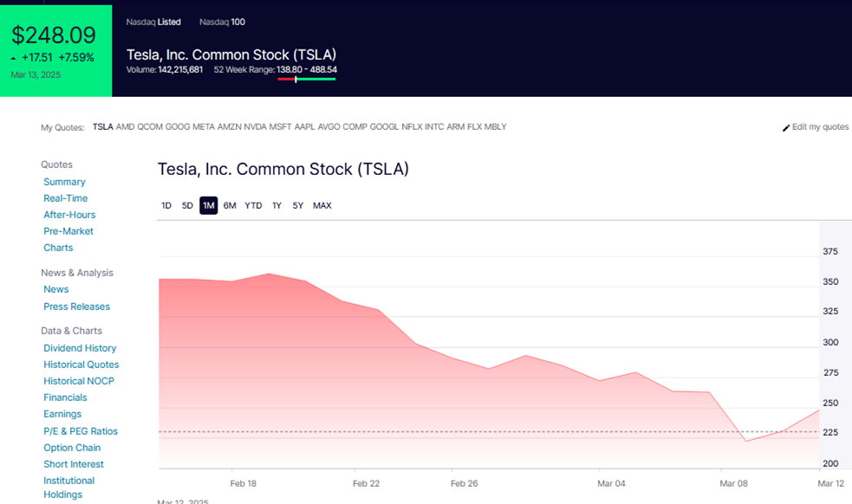The height and width of the screenshot is (504, 852).
Task: Open Historical Quotes page
Action: click(81, 365)
